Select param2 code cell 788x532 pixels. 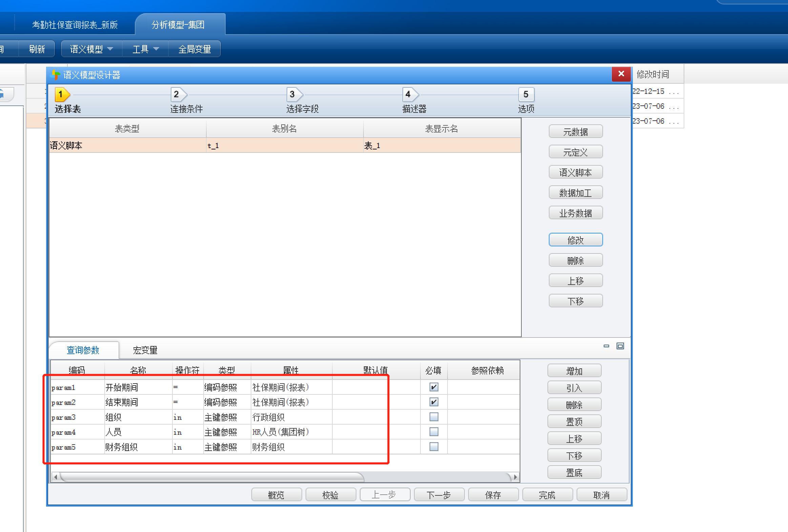click(x=77, y=402)
